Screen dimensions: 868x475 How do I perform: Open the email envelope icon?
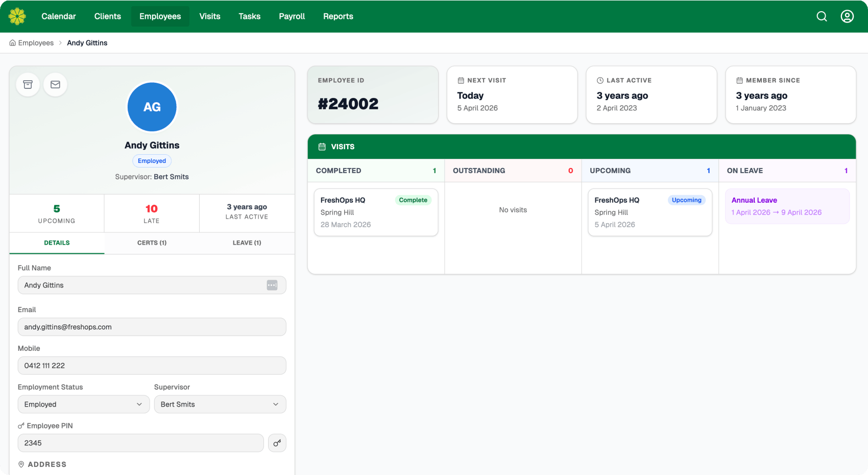tap(55, 85)
